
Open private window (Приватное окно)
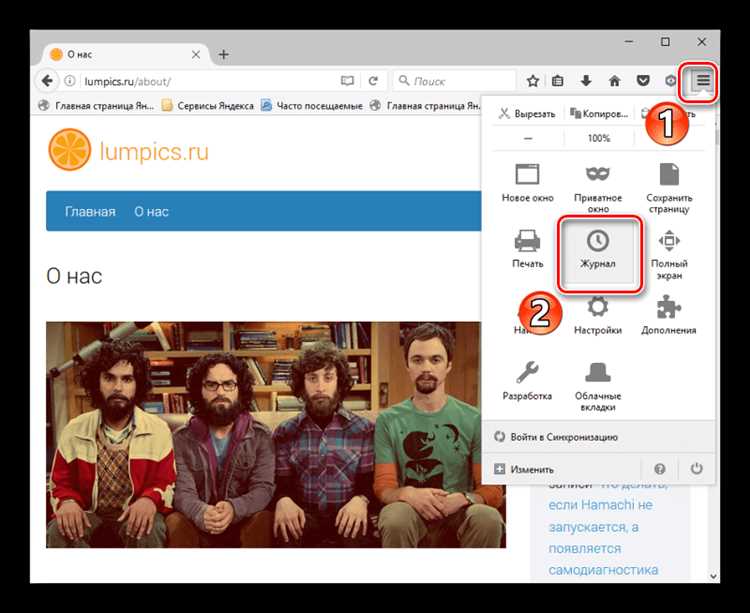[x=597, y=188]
